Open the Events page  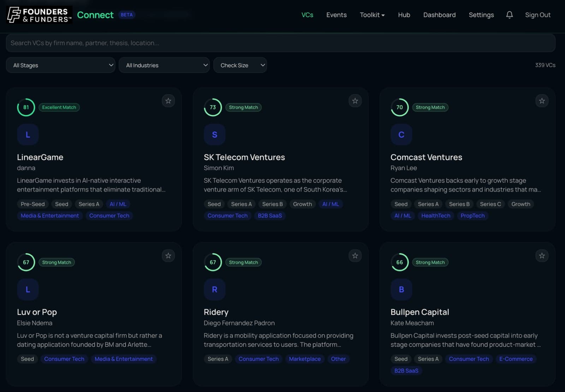pyautogui.click(x=337, y=15)
